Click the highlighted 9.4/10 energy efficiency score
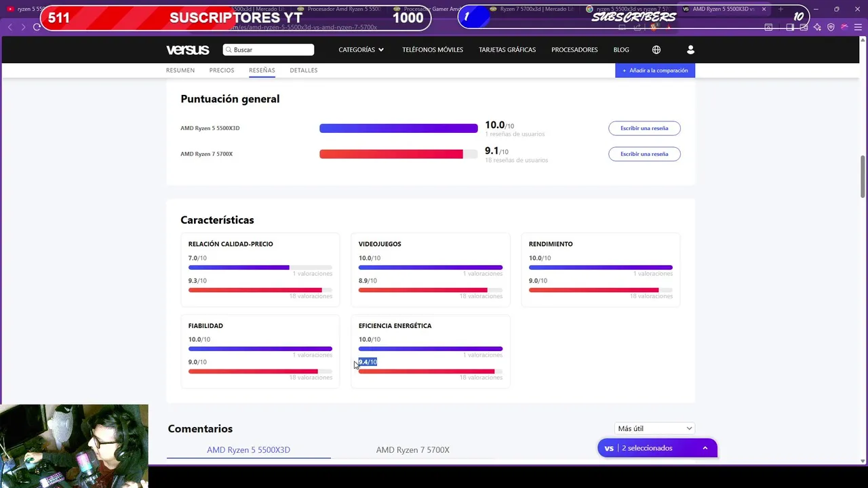Image resolution: width=868 pixels, height=488 pixels. 368,362
